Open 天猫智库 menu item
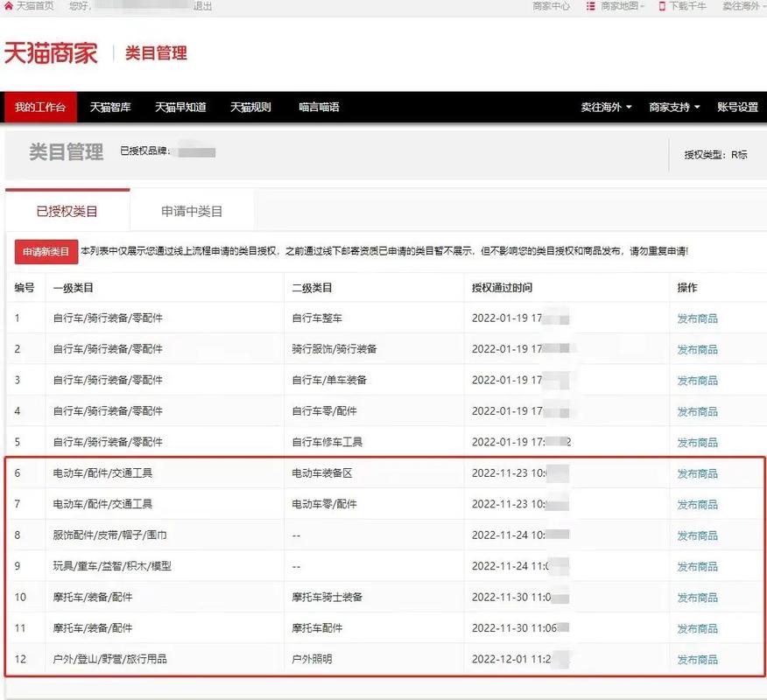 (x=110, y=107)
